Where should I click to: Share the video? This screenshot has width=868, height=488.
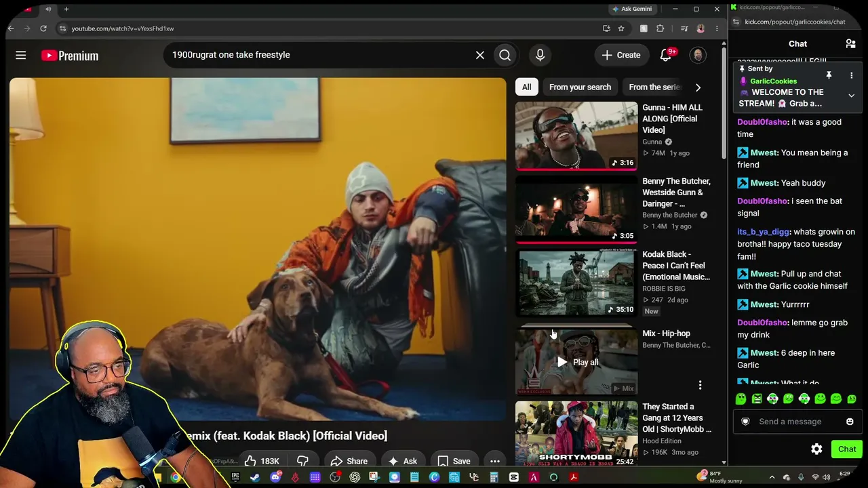(x=349, y=461)
